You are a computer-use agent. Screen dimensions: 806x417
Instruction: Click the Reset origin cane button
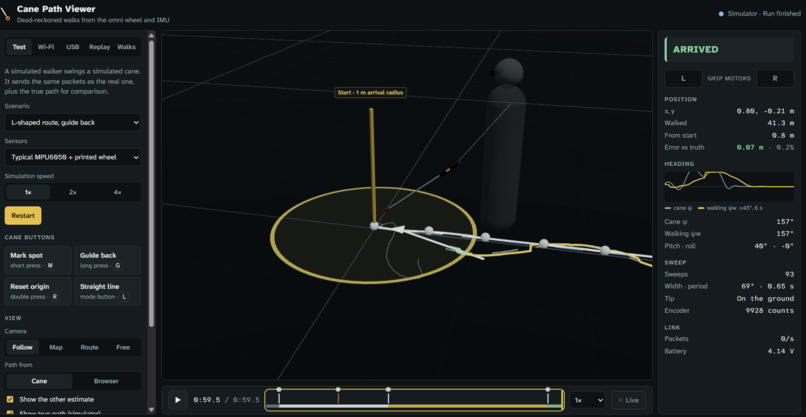point(38,292)
